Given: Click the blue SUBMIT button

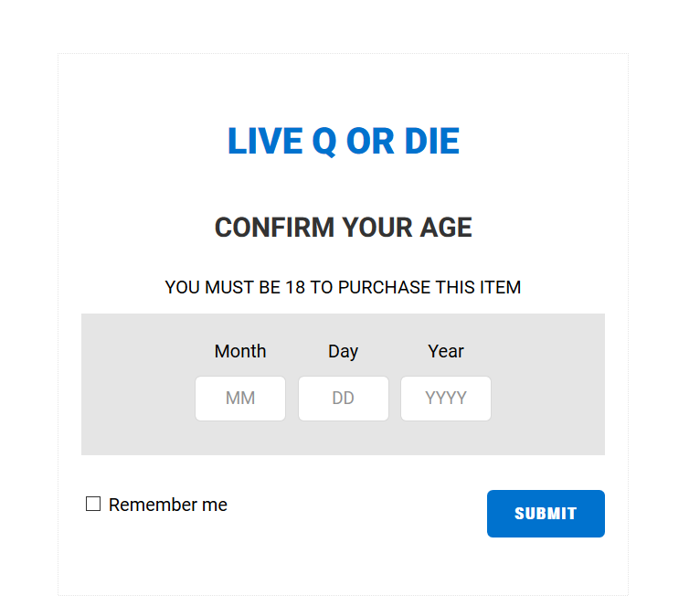Looking at the screenshot, I should [x=546, y=514].
